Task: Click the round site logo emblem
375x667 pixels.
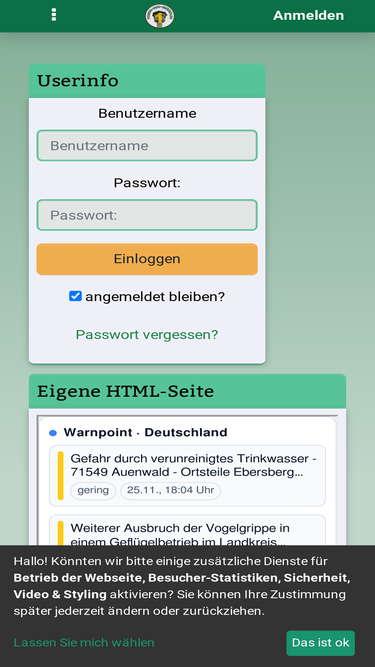Action: coord(159,16)
